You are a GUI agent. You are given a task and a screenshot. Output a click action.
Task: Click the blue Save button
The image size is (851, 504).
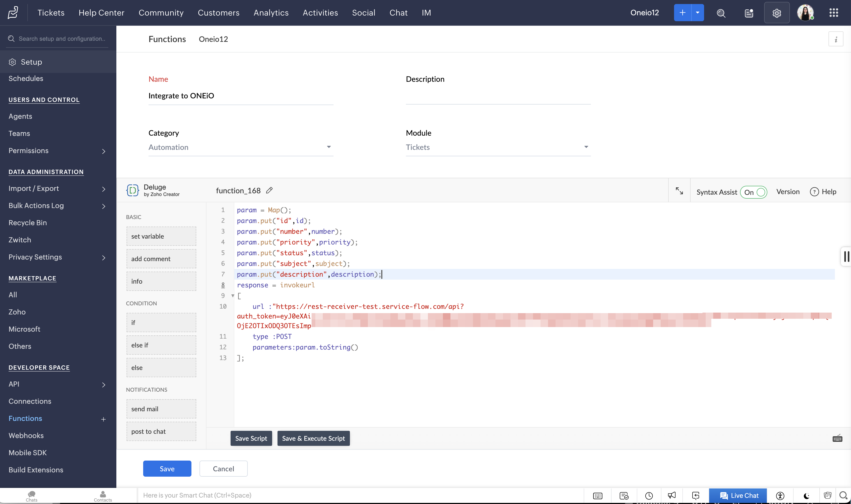click(x=167, y=469)
